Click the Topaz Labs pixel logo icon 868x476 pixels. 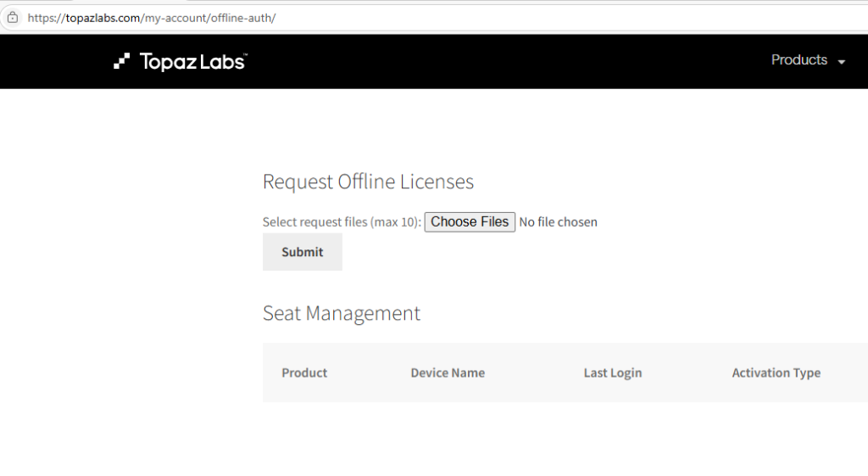click(x=122, y=61)
